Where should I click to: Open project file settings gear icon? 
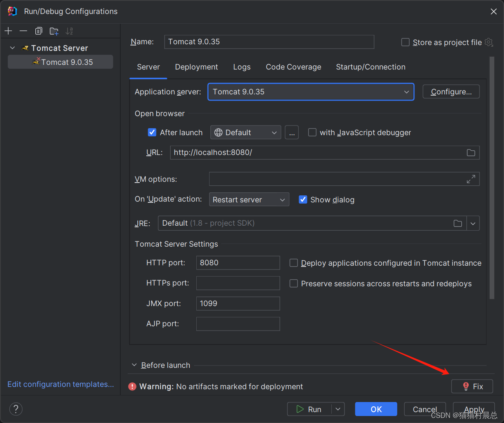click(x=489, y=42)
